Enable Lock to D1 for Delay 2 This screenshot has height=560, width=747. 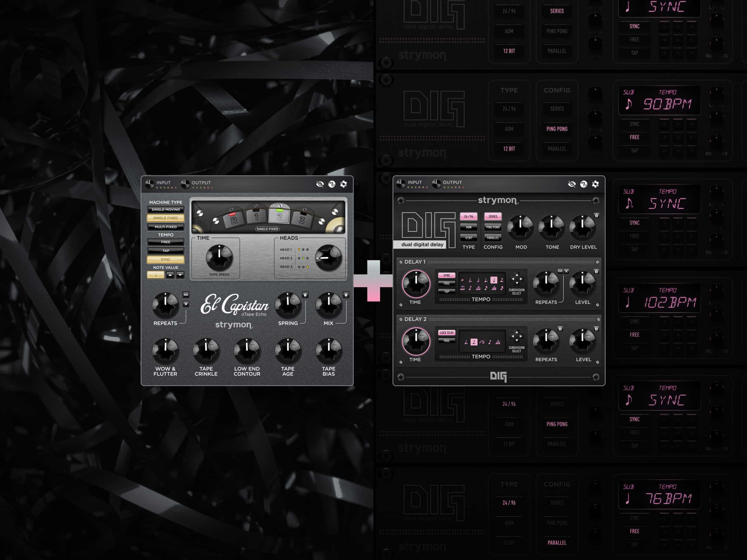(447, 333)
